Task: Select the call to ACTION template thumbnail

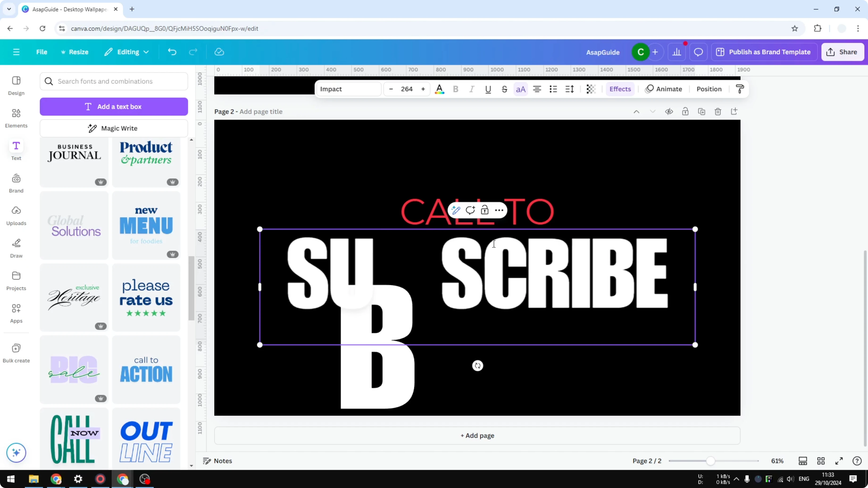Action: [x=146, y=369]
